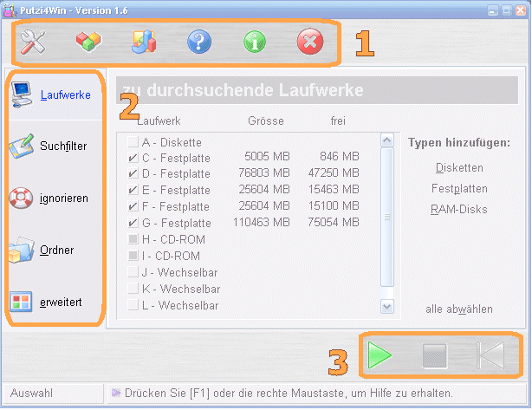
Task: Check the K - Wechselbar drive
Action: [x=133, y=289]
